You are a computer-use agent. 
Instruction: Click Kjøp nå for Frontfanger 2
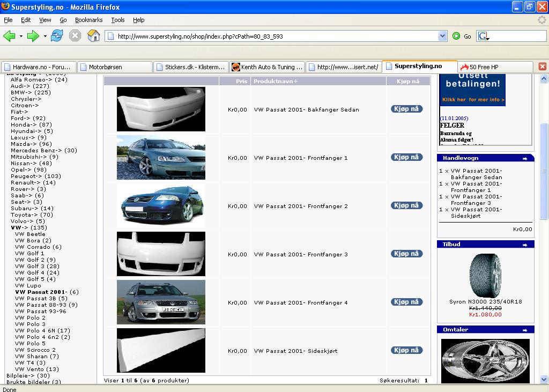coord(406,205)
